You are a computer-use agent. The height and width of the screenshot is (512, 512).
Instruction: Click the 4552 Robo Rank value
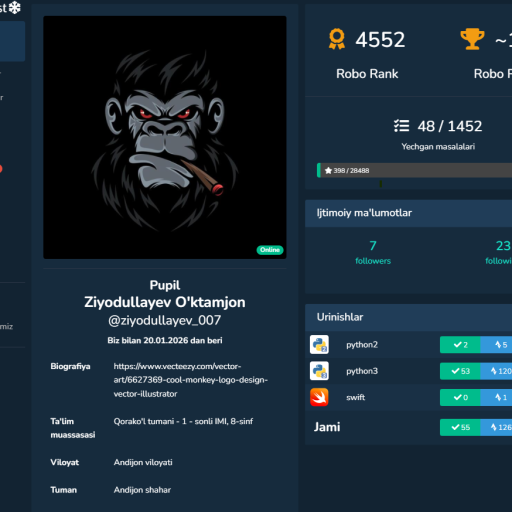click(x=380, y=40)
